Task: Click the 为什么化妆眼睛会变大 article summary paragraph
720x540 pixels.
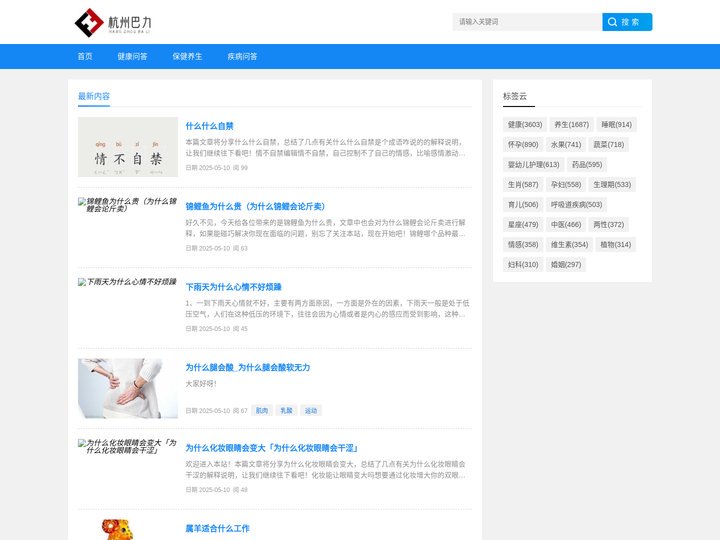Action: (326, 470)
